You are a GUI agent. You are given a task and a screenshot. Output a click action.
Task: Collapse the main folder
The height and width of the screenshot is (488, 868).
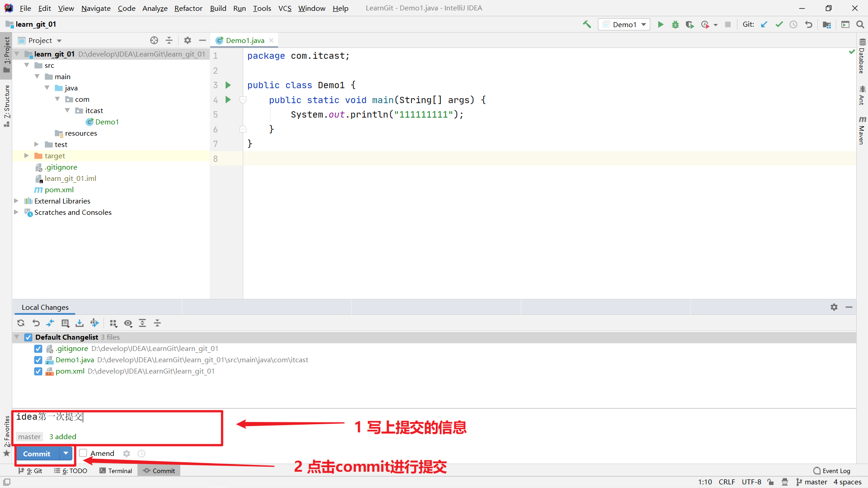tap(37, 76)
